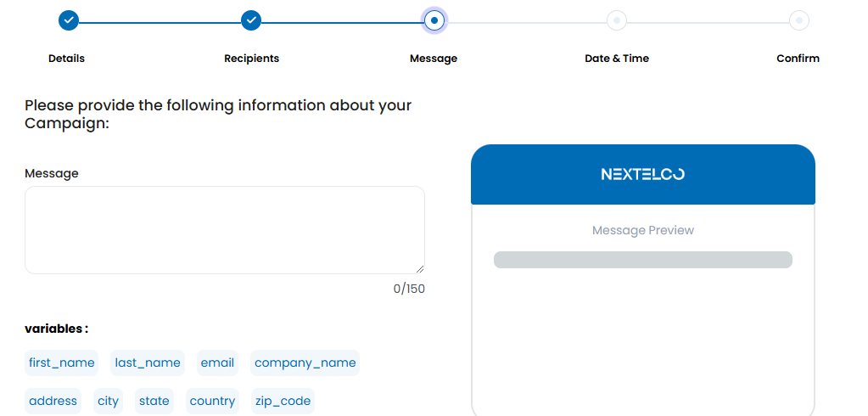Click the "variables :" heading

pos(57,329)
